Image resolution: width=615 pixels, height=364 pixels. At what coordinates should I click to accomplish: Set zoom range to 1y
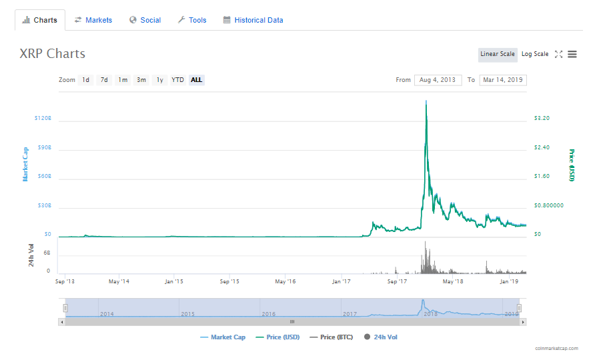point(159,80)
